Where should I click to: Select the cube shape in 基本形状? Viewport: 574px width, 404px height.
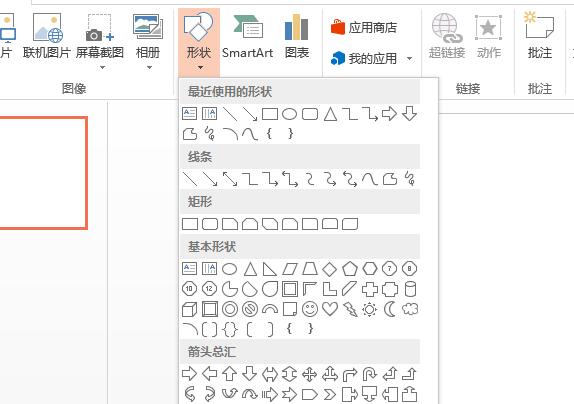pos(190,309)
